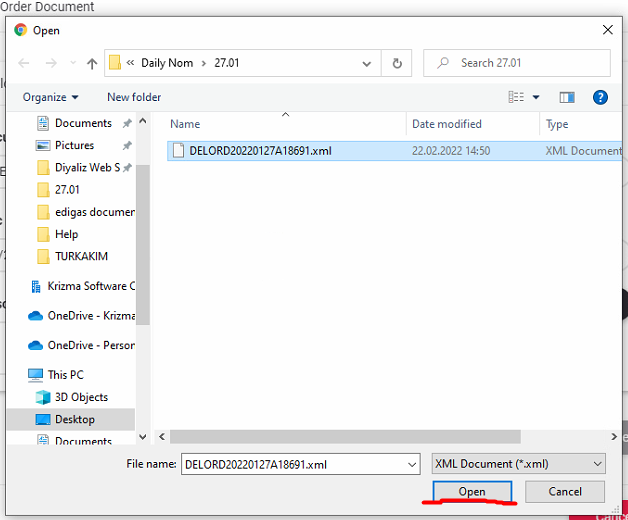Screen dimensions: 628x520
Task: Expand the address bar history dropdown
Action: pyautogui.click(x=368, y=63)
